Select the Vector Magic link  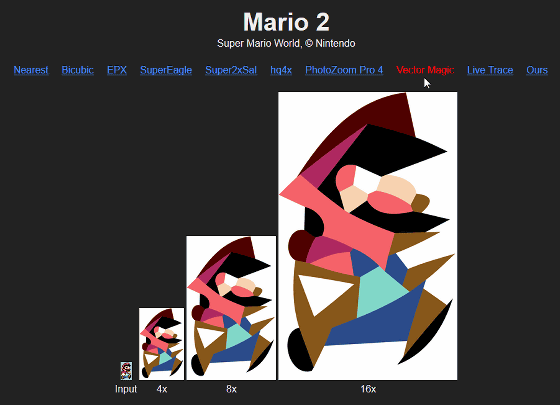[x=425, y=70]
